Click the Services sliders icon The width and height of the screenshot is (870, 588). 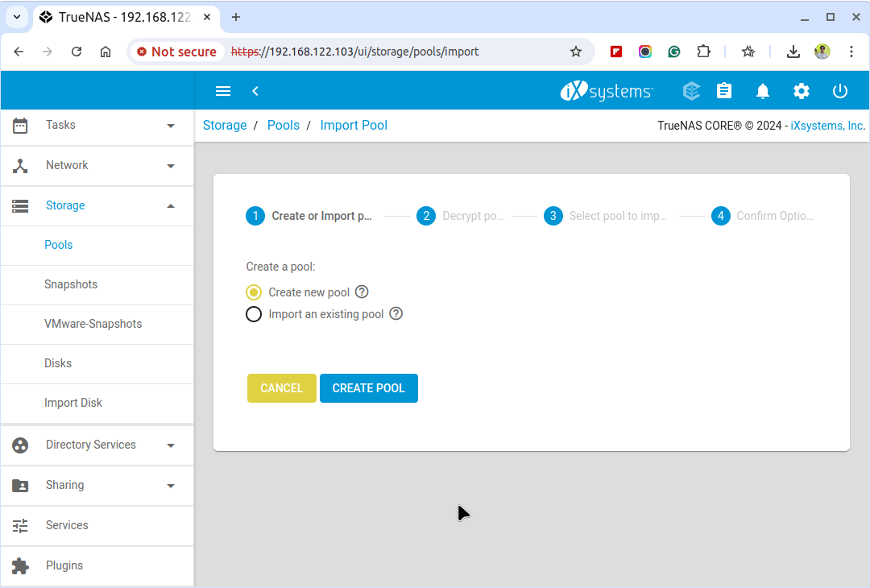click(x=20, y=525)
